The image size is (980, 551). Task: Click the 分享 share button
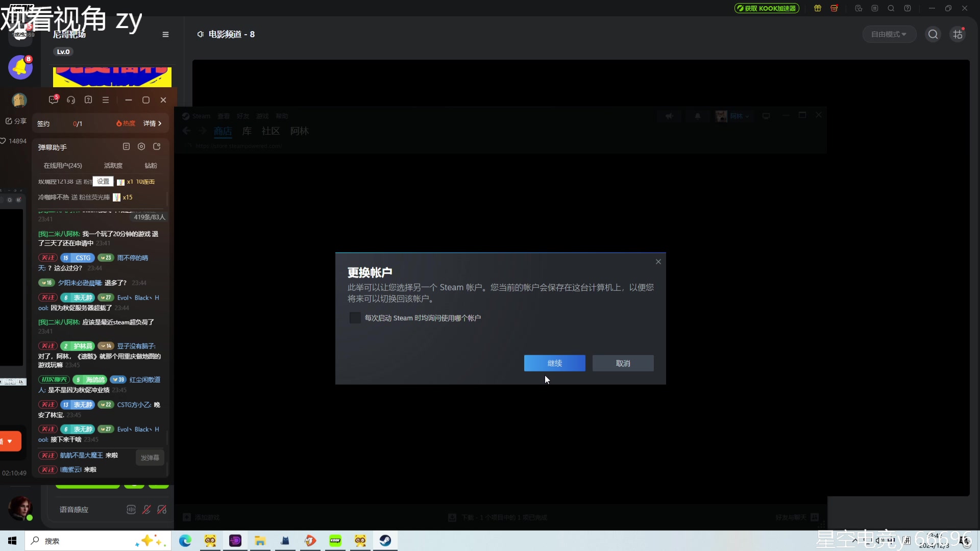click(16, 121)
